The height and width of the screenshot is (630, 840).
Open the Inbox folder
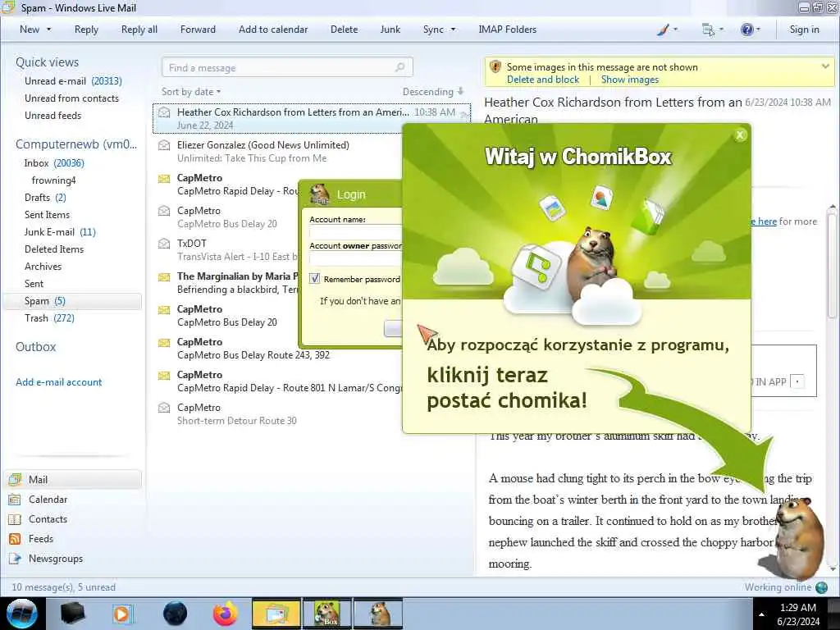point(54,163)
